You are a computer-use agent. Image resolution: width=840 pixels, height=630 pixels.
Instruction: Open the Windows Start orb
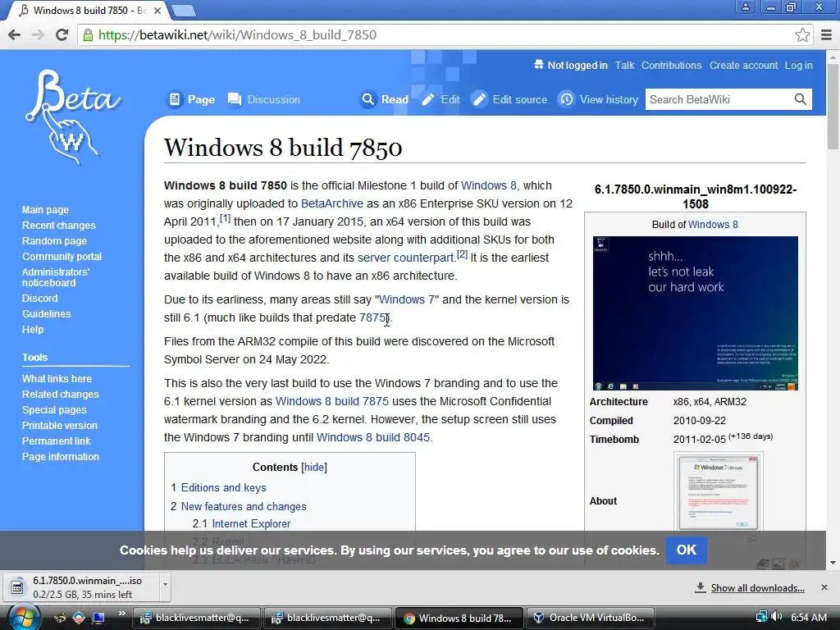point(24,617)
